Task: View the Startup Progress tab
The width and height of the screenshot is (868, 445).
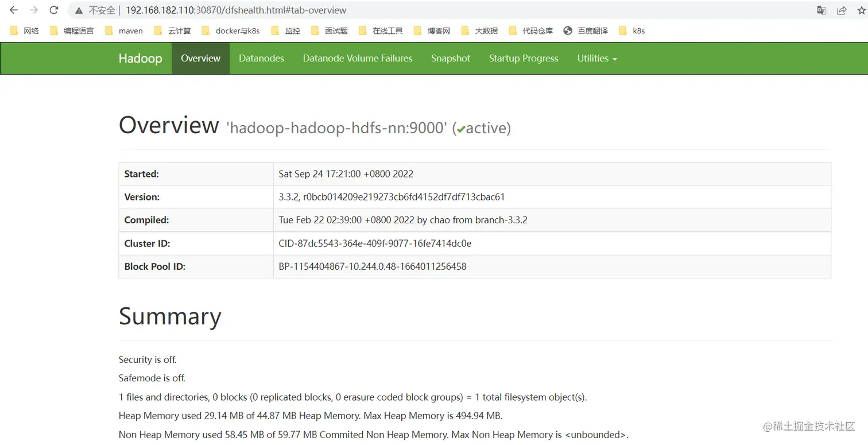Action: click(524, 59)
